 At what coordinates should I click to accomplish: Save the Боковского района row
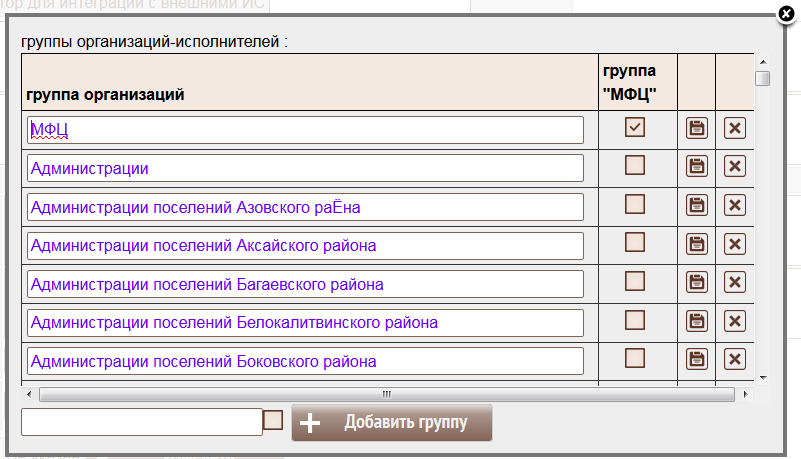tap(696, 359)
